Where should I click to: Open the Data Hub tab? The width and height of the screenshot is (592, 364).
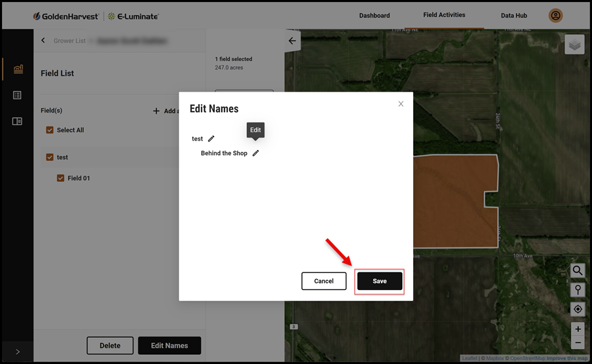tap(514, 16)
